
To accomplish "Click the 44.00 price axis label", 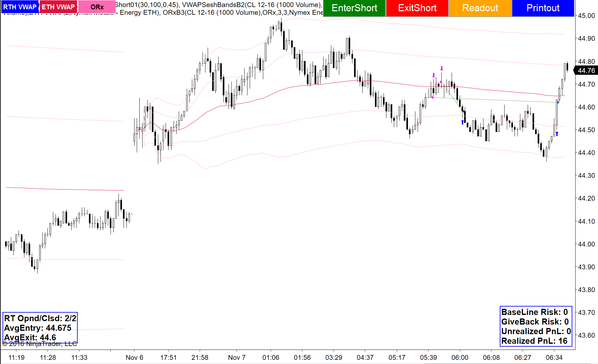I will tap(586, 244).
